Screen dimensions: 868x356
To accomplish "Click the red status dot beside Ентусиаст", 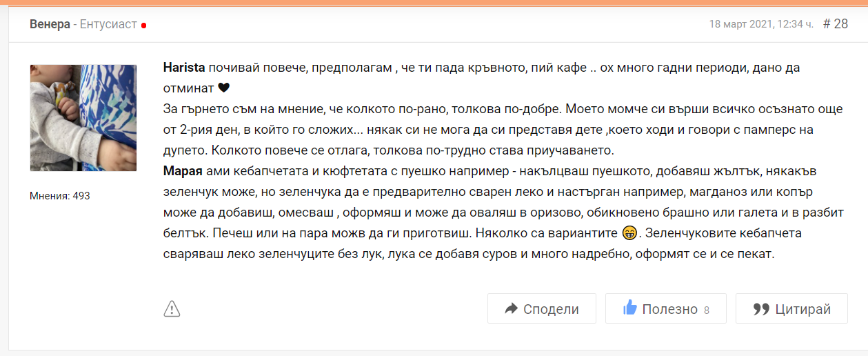I will 143,26.
